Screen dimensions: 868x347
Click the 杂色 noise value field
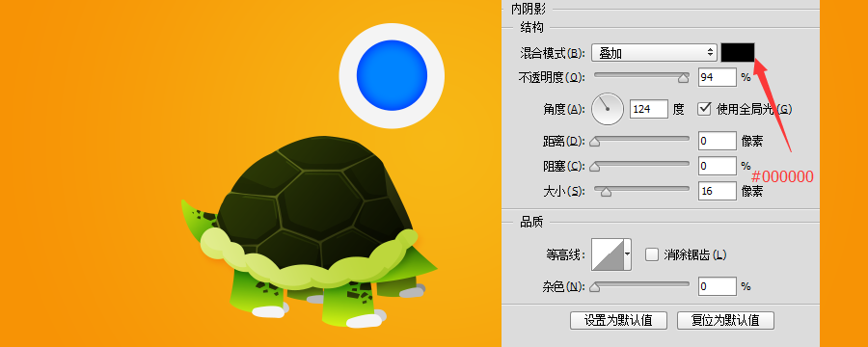click(718, 286)
